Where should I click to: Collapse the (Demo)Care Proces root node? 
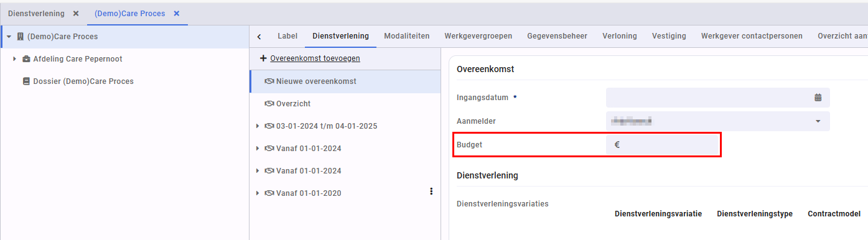point(9,37)
